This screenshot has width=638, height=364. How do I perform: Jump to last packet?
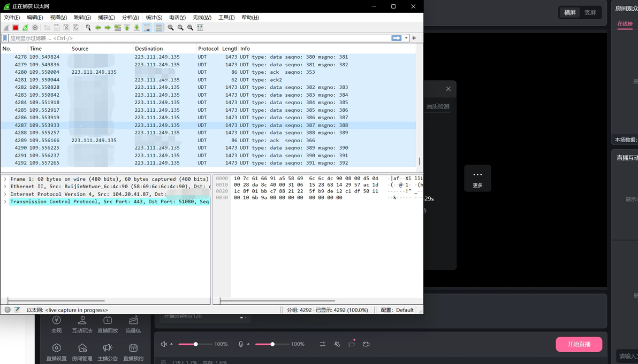click(x=136, y=28)
